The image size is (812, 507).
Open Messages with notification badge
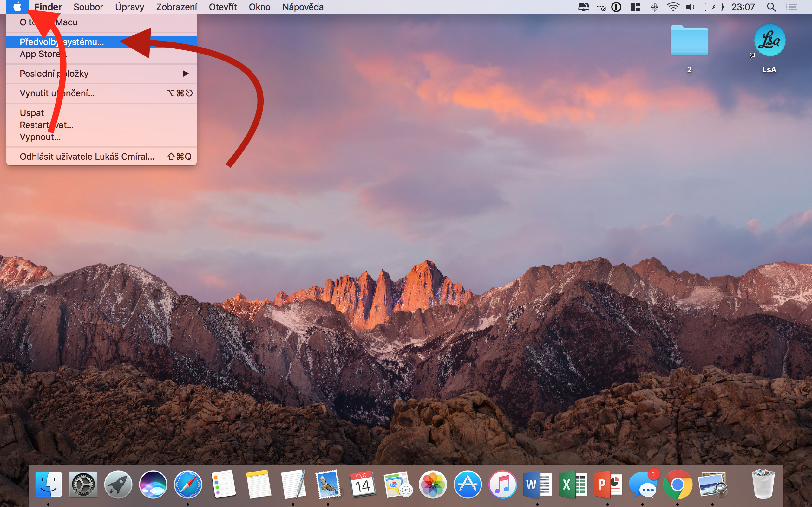tap(643, 485)
